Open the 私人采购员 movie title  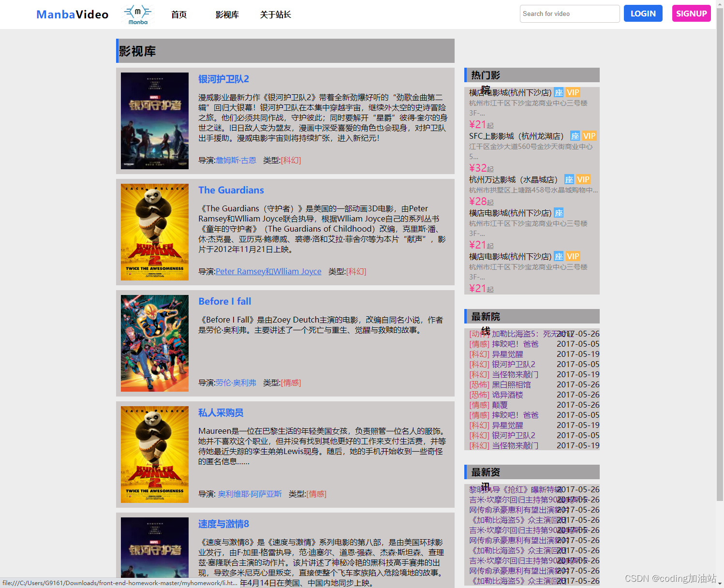click(x=221, y=412)
